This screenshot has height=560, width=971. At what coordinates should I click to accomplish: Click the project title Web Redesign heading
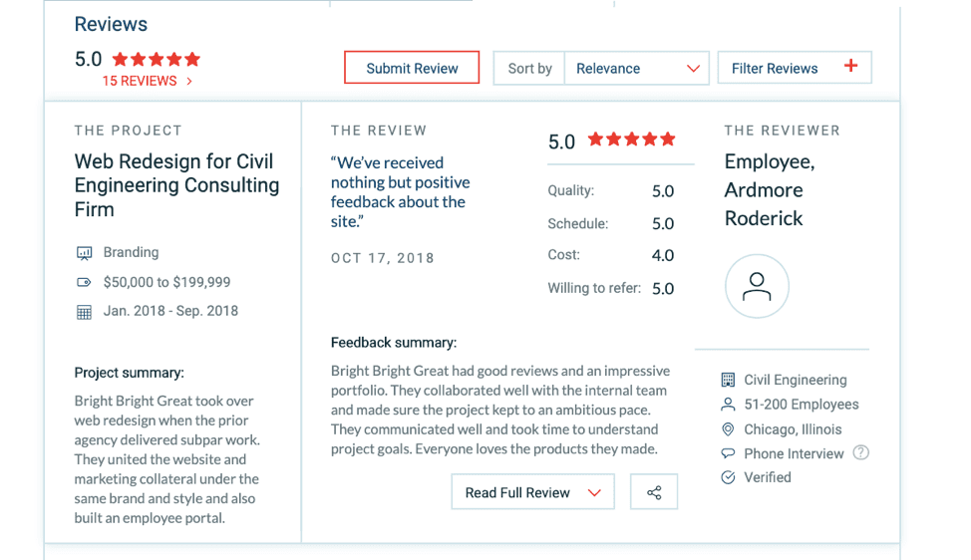coord(176,185)
